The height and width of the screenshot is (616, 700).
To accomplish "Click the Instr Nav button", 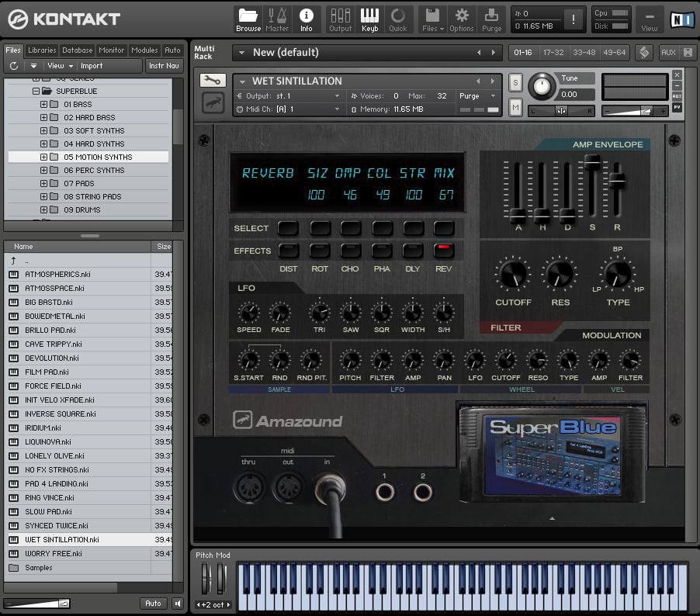I will pos(164,66).
